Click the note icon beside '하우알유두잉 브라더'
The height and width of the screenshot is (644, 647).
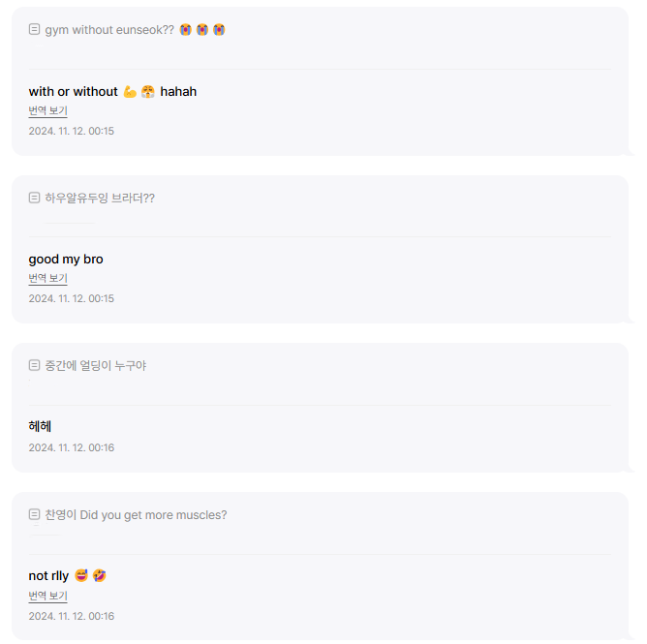(x=35, y=198)
